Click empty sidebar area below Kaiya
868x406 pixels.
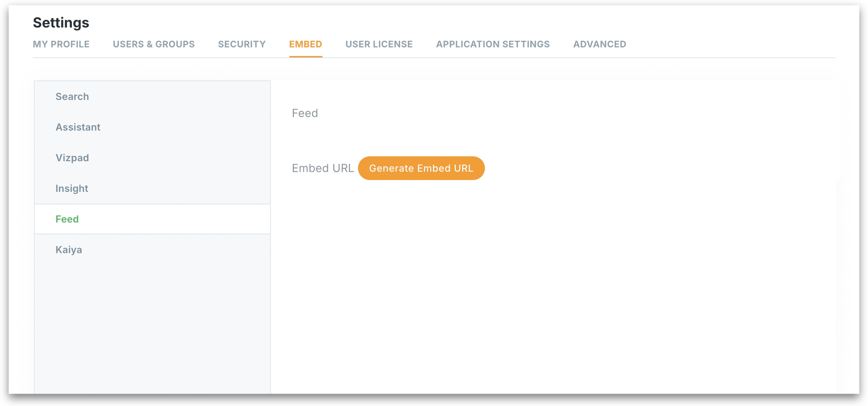click(152, 324)
